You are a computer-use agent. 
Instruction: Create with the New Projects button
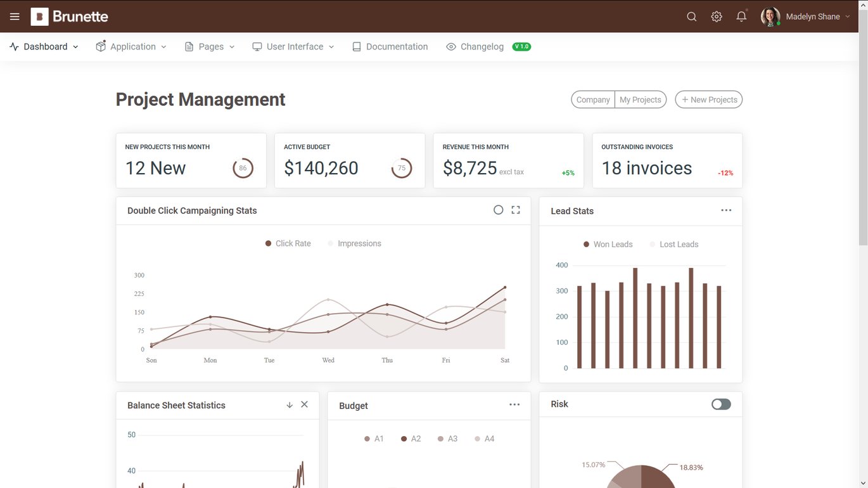click(708, 100)
